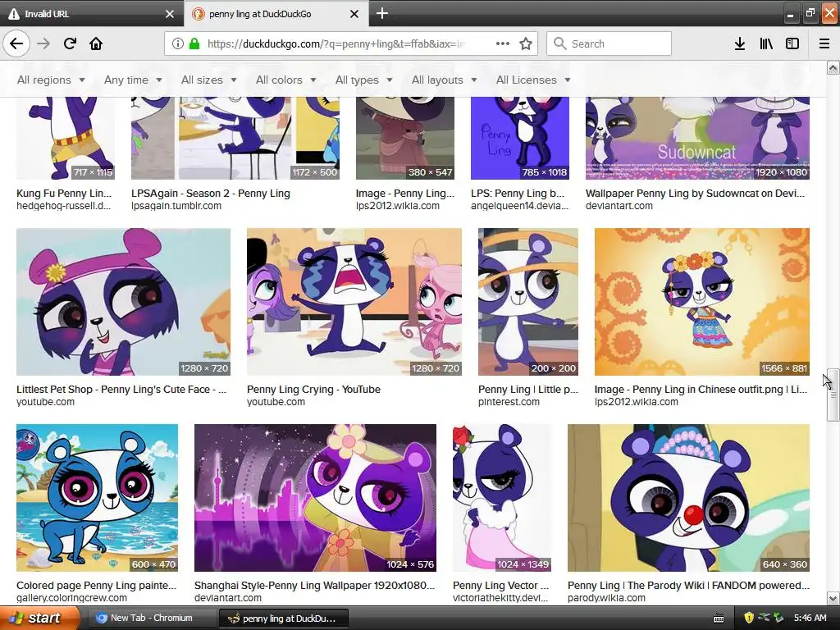This screenshot has width=840, height=630.
Task: Open Colored page Penny Ling beach image
Action: tap(97, 498)
